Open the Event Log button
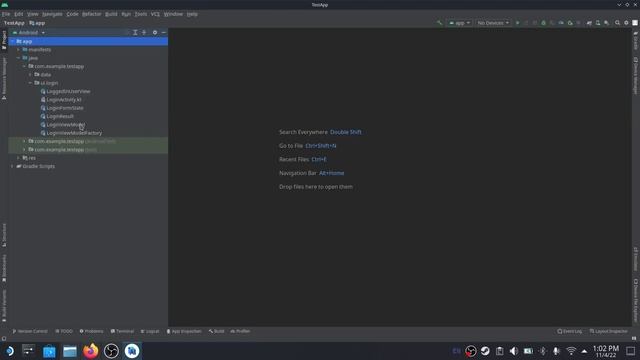 pyautogui.click(x=570, y=331)
